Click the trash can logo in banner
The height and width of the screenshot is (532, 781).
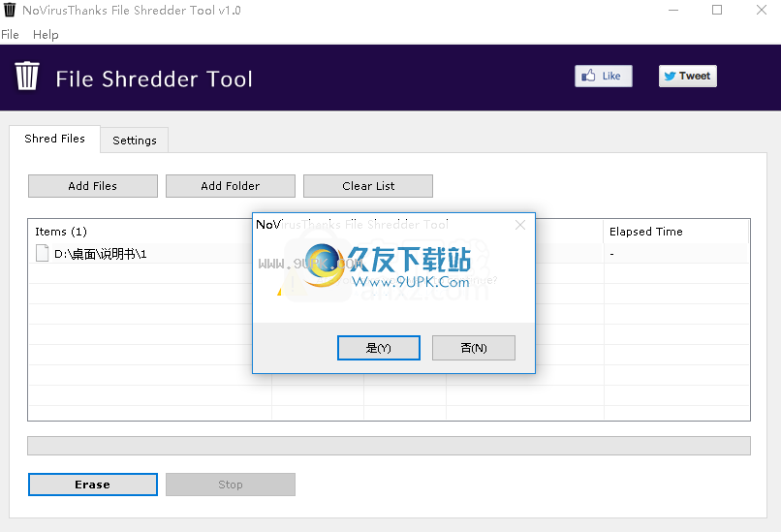coord(27,77)
